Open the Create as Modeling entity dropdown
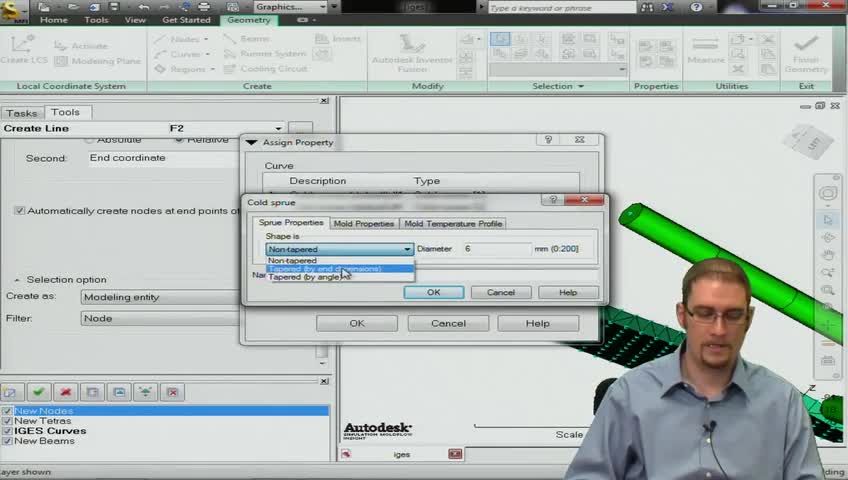Image resolution: width=848 pixels, height=480 pixels. click(160, 297)
